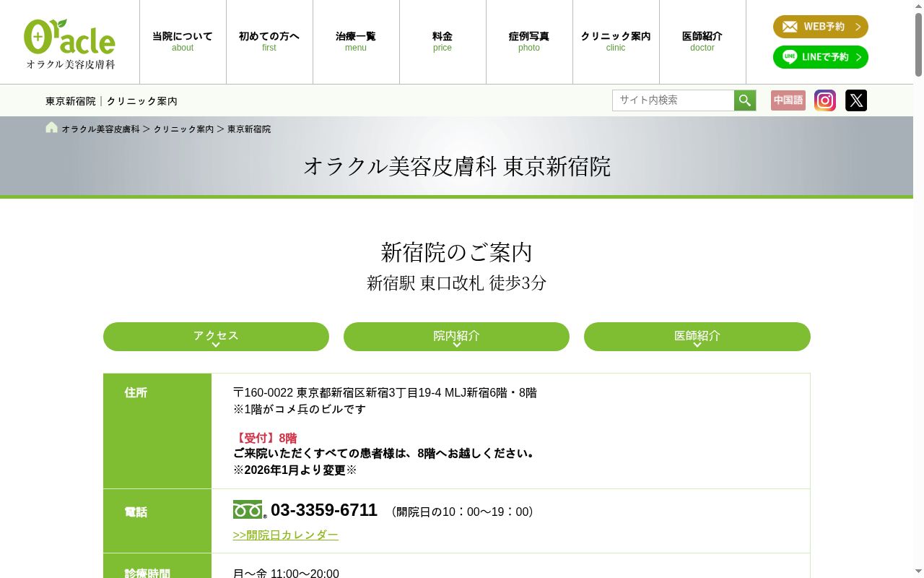Click the magnifier search button

(745, 100)
